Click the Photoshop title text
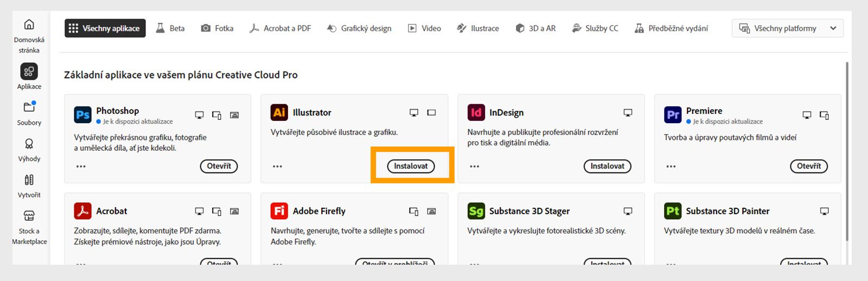Viewport: 868px width, 281px height. point(118,111)
